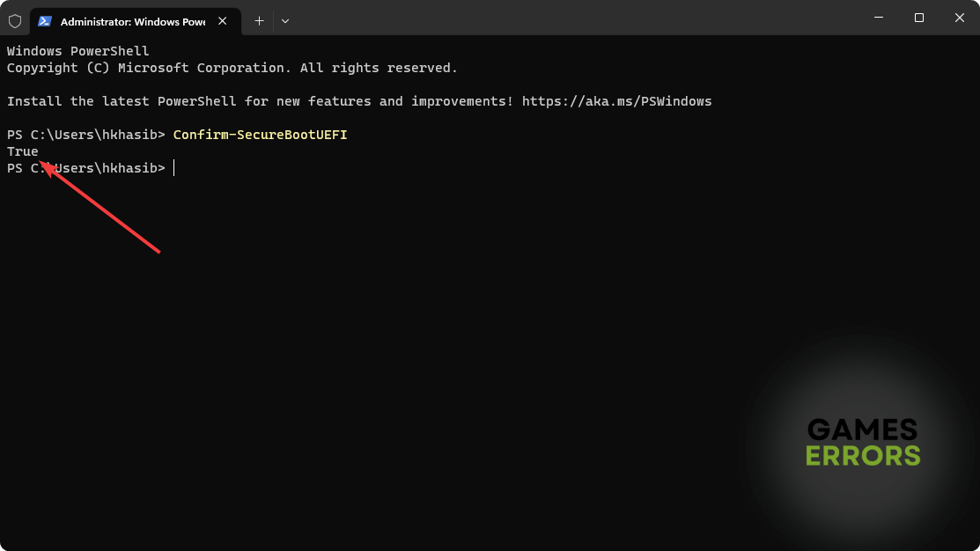Click the administrator shield icon in title bar
Image resolution: width=980 pixels, height=551 pixels.
point(15,20)
